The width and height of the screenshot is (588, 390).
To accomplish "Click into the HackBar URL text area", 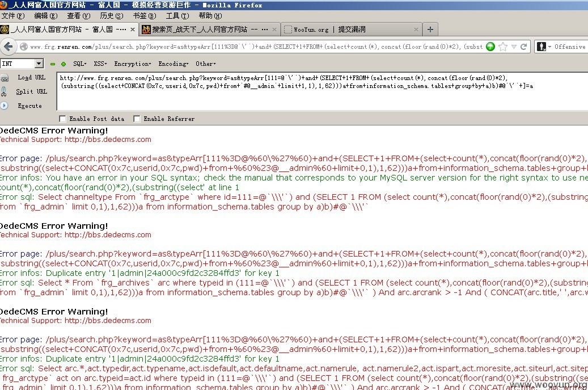I will 323,91.
